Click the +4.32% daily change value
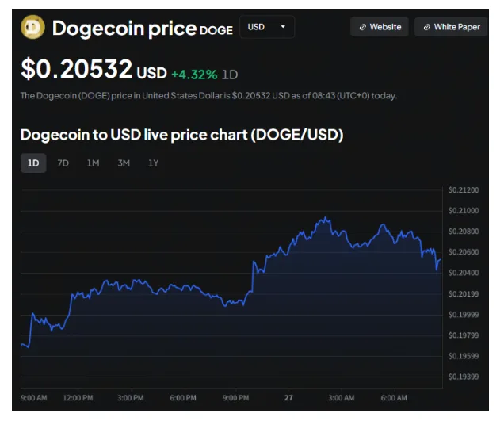504x421 pixels. tap(194, 74)
